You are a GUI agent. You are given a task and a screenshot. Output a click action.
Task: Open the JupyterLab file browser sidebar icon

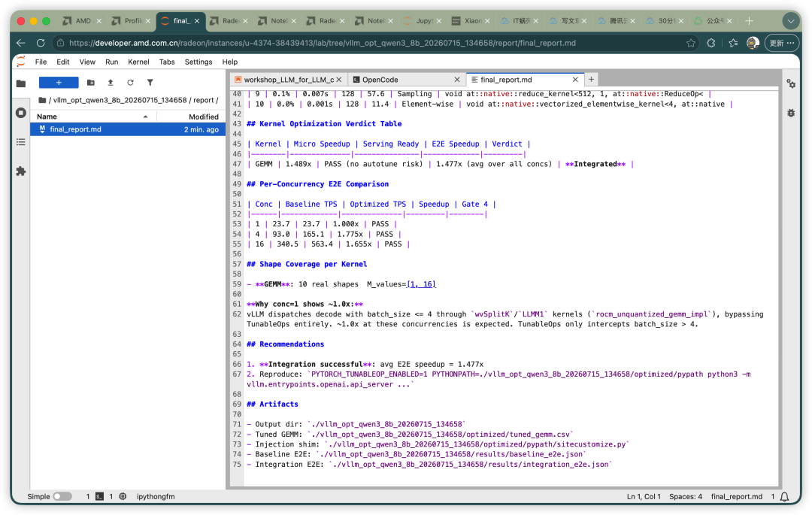tap(21, 83)
